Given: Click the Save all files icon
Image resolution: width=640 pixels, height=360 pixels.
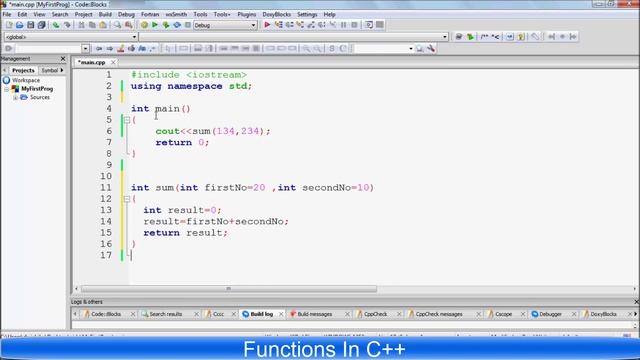Looking at the screenshot, I should (41, 25).
